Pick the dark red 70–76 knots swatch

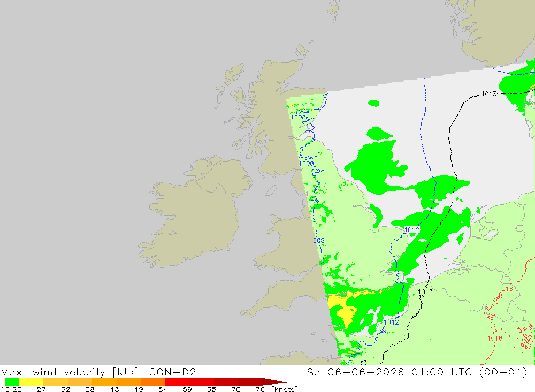point(250,381)
